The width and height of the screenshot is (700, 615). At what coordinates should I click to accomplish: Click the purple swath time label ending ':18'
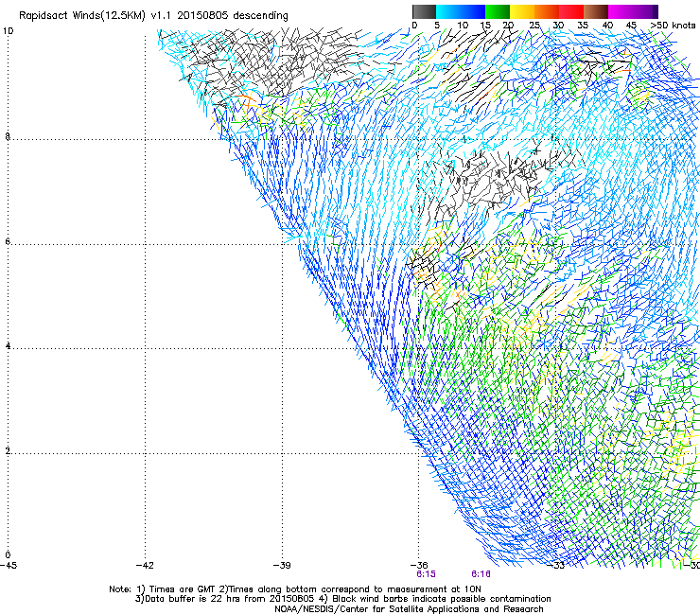481,574
